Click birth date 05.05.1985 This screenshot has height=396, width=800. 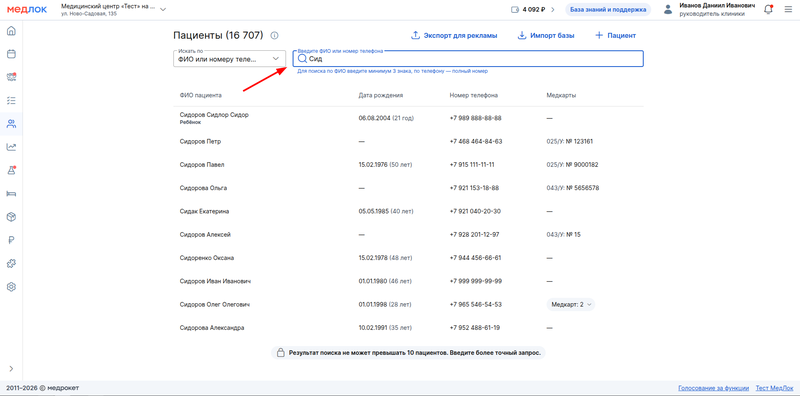click(373, 211)
